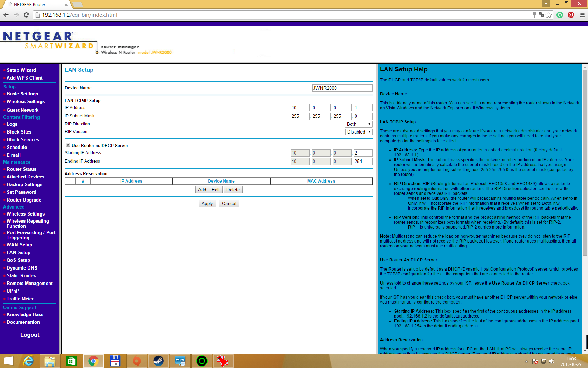Launch Internet Explorer from the taskbar
Viewport: 588px width, 368px height.
pyautogui.click(x=28, y=361)
